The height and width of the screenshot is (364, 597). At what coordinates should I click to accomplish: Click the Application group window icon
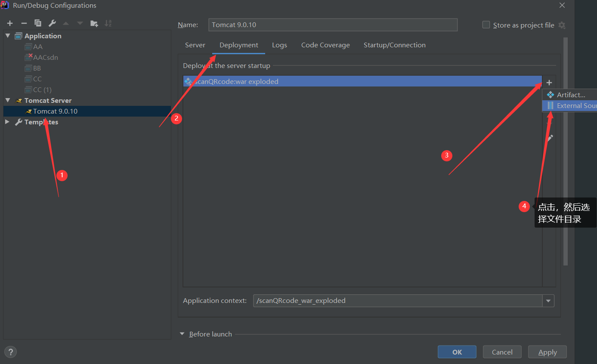coord(19,36)
